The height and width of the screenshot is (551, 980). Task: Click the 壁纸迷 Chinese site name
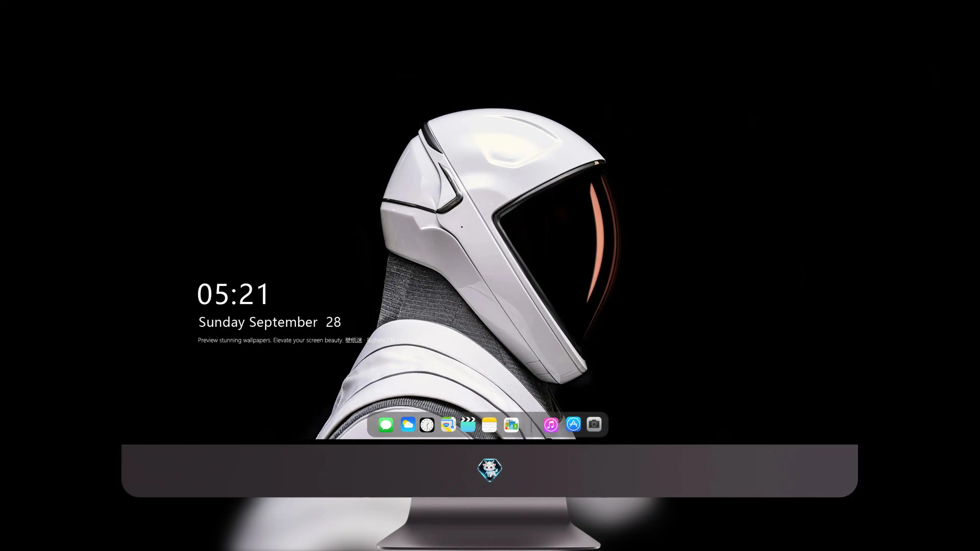354,340
